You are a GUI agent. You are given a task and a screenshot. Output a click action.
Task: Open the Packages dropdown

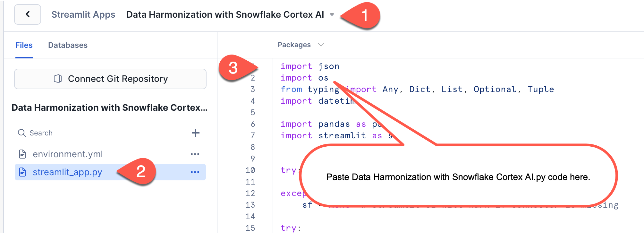pos(294,45)
